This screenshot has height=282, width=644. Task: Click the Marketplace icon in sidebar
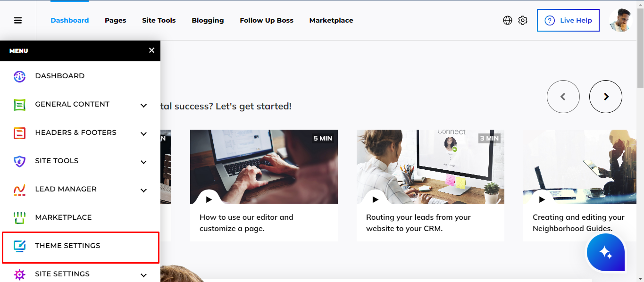click(x=19, y=217)
